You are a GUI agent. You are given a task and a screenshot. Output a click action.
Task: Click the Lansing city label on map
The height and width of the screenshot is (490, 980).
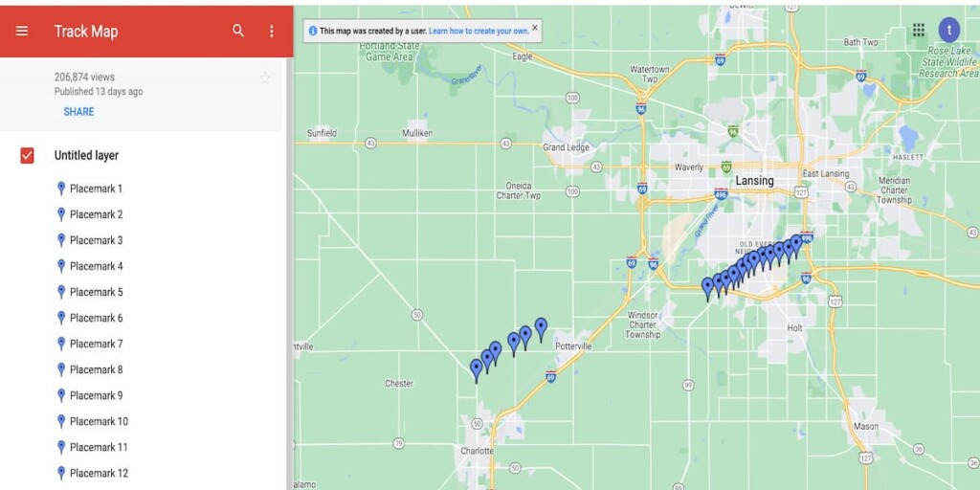click(x=754, y=181)
